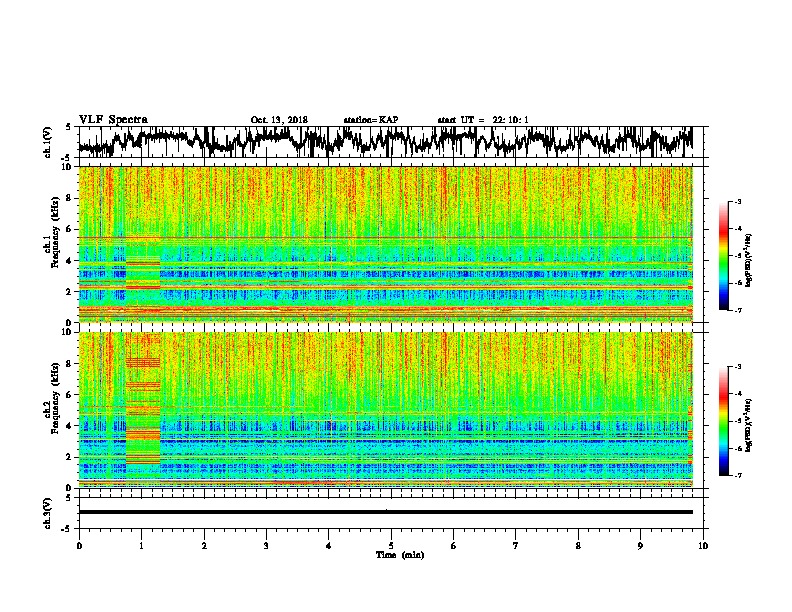792x612 pixels.
Task: Click time axis tick label 1
Action: pyautogui.click(x=141, y=546)
